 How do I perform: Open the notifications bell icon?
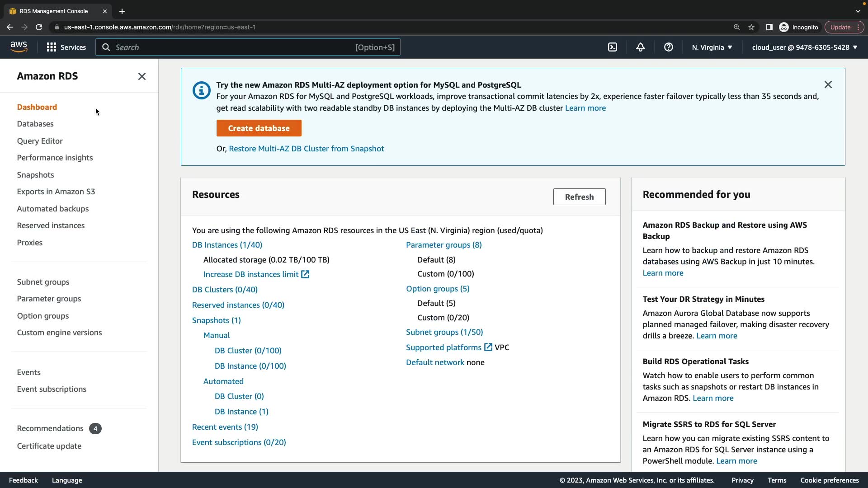click(x=640, y=47)
